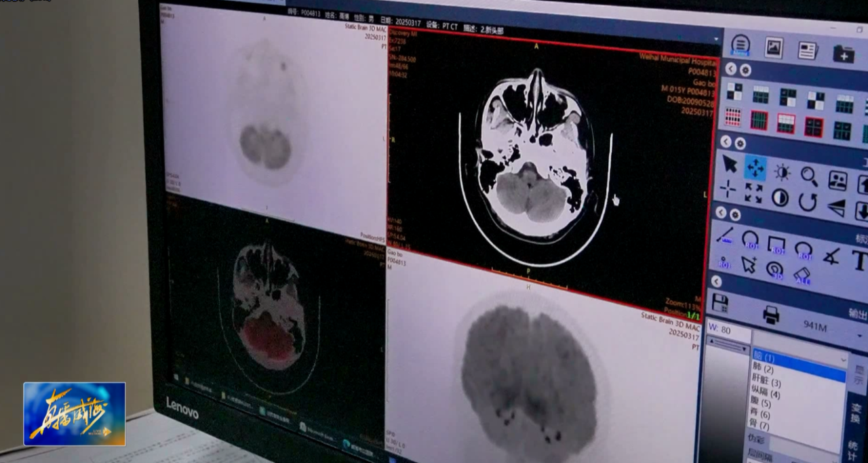Open the ROI section gear settings
Viewport: 868px width, 463px height.
[735, 215]
